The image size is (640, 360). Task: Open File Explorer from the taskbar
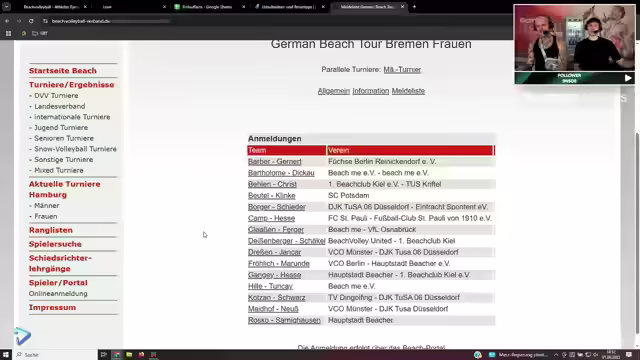[x=129, y=355]
